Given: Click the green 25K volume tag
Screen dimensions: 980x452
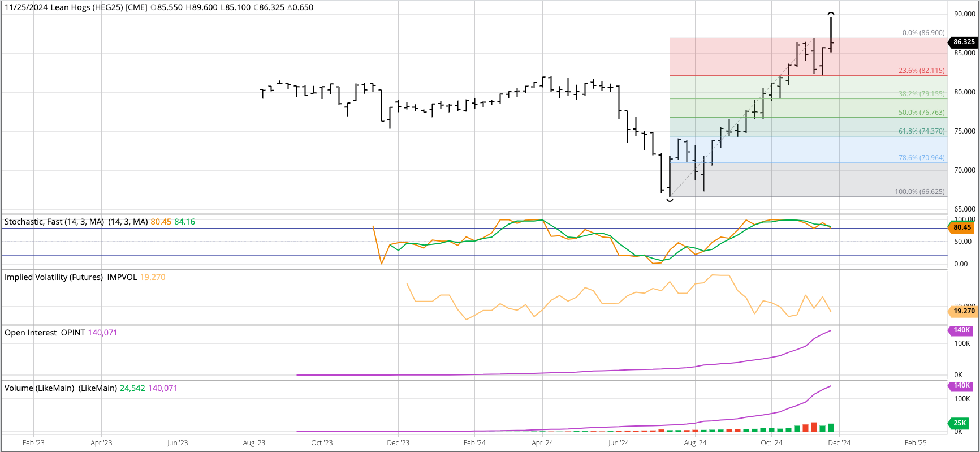Looking at the screenshot, I should tap(959, 423).
